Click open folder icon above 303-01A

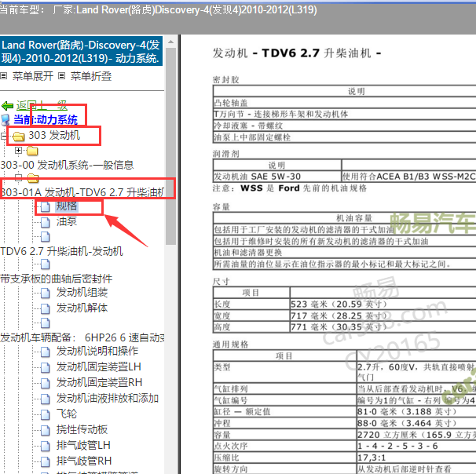coord(33,178)
